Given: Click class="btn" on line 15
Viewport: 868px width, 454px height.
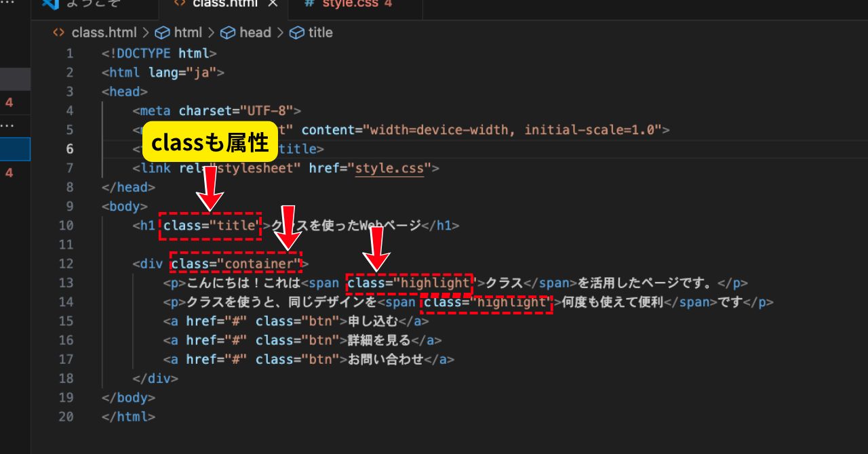Looking at the screenshot, I should [x=297, y=321].
